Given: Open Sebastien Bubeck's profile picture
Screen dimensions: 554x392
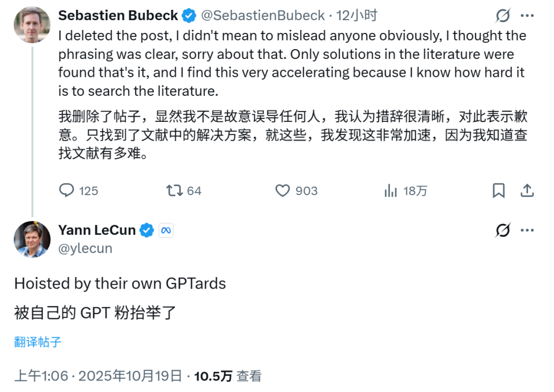Looking at the screenshot, I should 32,24.
